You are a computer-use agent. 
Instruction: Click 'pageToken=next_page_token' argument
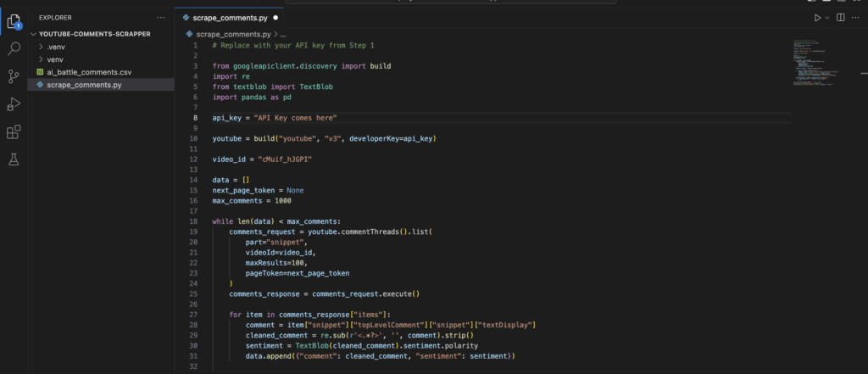(x=298, y=273)
